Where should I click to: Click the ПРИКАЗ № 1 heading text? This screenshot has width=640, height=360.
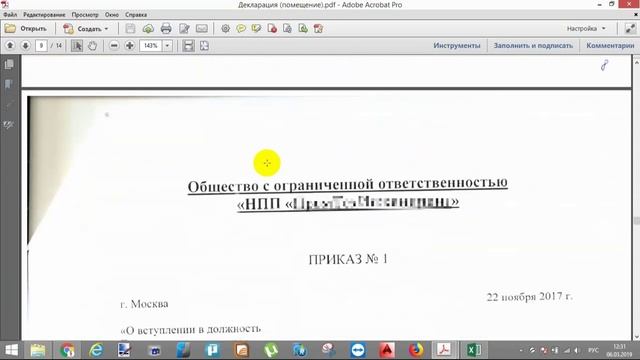point(348,259)
